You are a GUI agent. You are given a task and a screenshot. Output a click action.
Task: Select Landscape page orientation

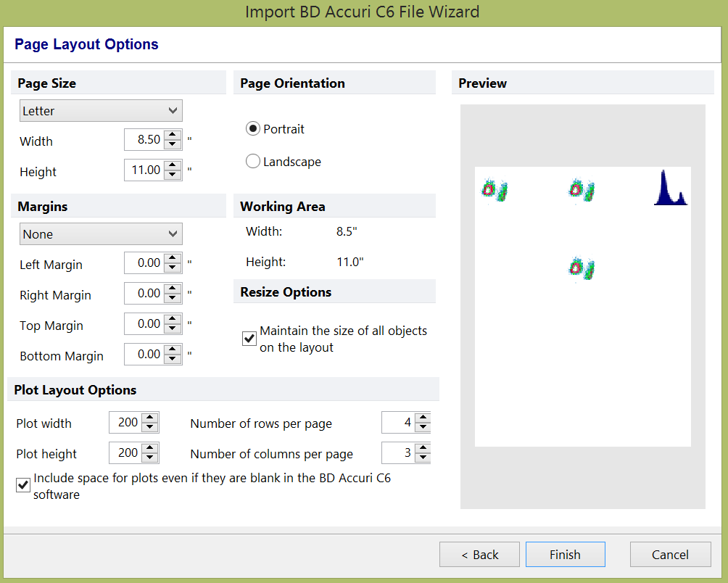253,162
